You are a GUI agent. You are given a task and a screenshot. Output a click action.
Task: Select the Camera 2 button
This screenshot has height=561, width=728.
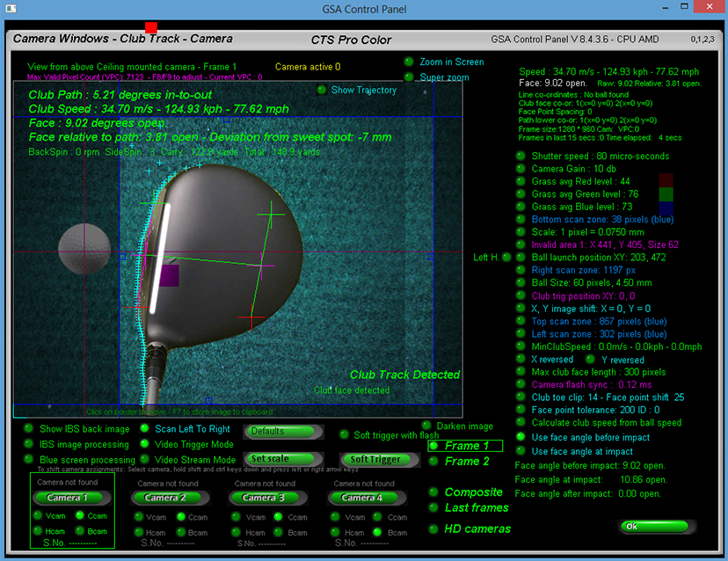[170, 498]
